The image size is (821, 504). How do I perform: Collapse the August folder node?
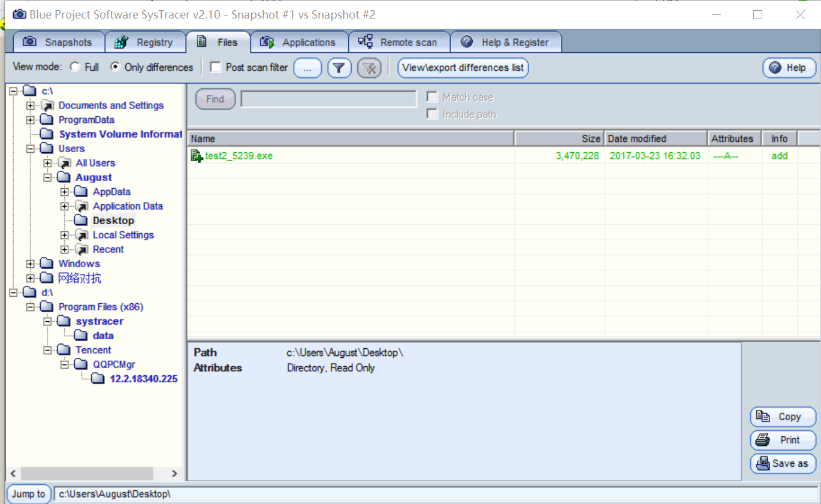[48, 177]
